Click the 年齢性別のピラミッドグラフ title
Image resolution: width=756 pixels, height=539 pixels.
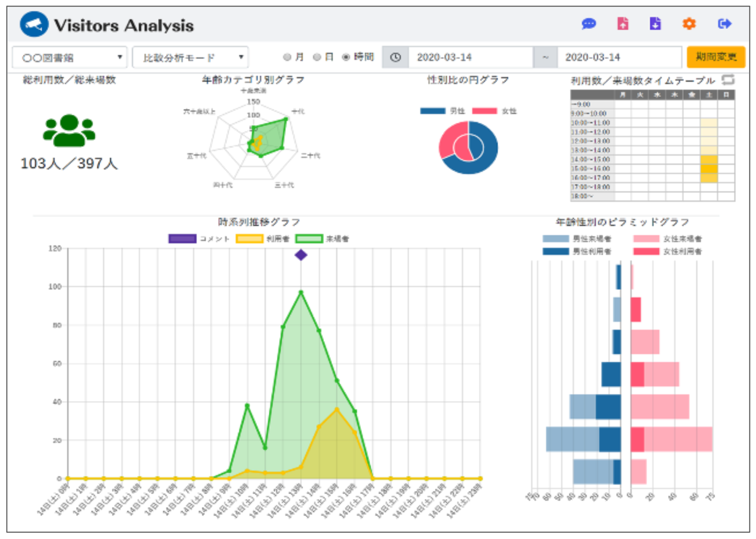(x=622, y=222)
